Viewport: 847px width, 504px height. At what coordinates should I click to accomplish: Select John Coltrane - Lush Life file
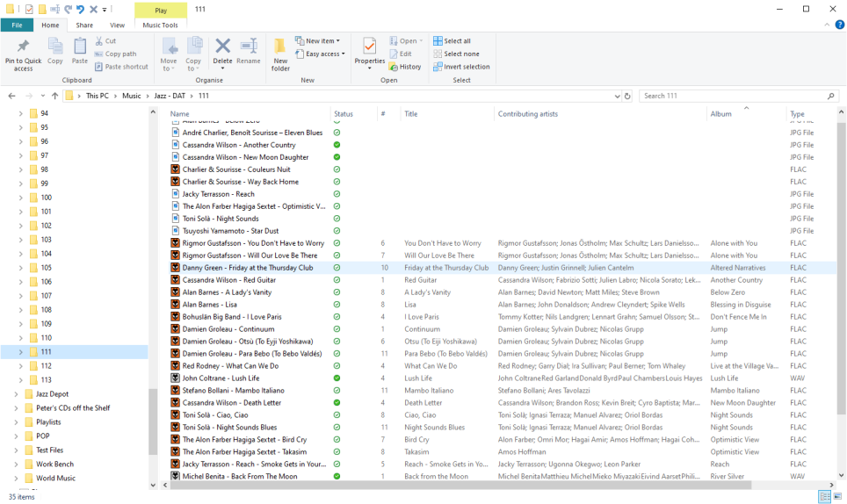tap(221, 378)
